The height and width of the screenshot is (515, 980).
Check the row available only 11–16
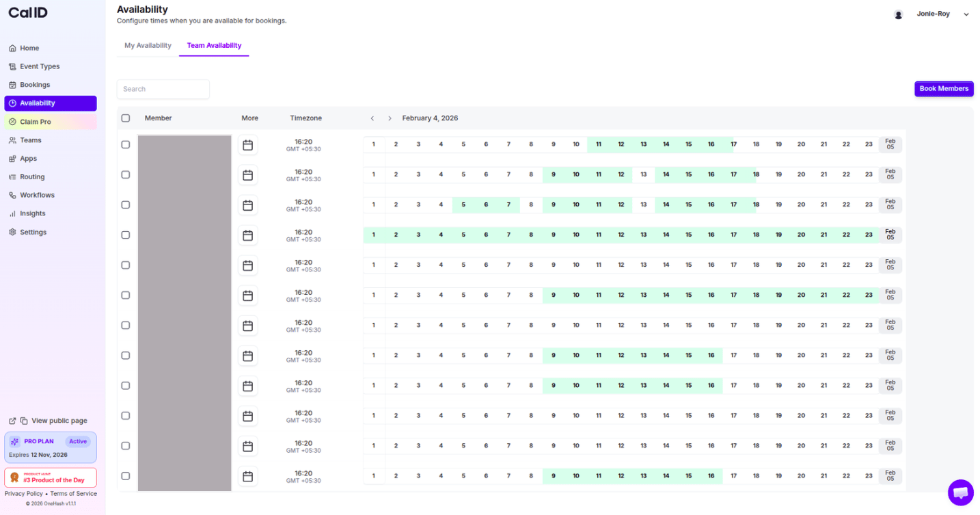(126, 144)
